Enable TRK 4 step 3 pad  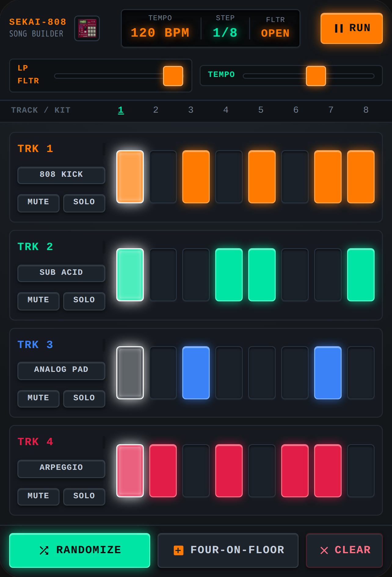click(x=196, y=471)
